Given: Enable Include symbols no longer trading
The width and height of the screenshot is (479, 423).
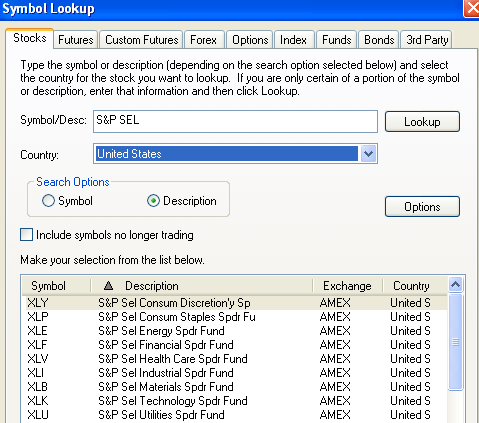Looking at the screenshot, I should 26,234.
